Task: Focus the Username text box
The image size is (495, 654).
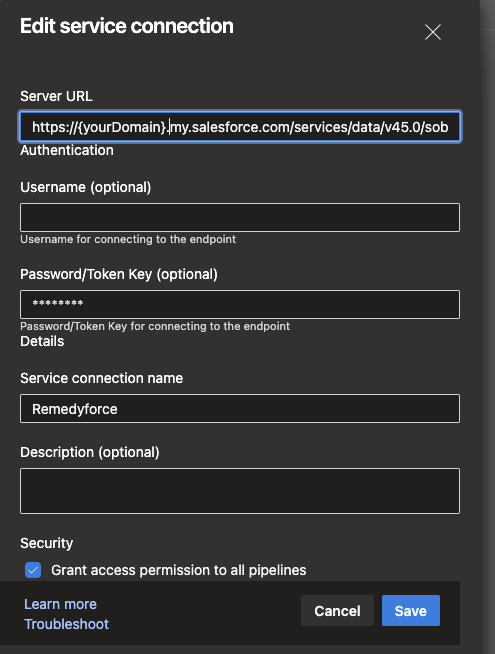Action: point(240,217)
